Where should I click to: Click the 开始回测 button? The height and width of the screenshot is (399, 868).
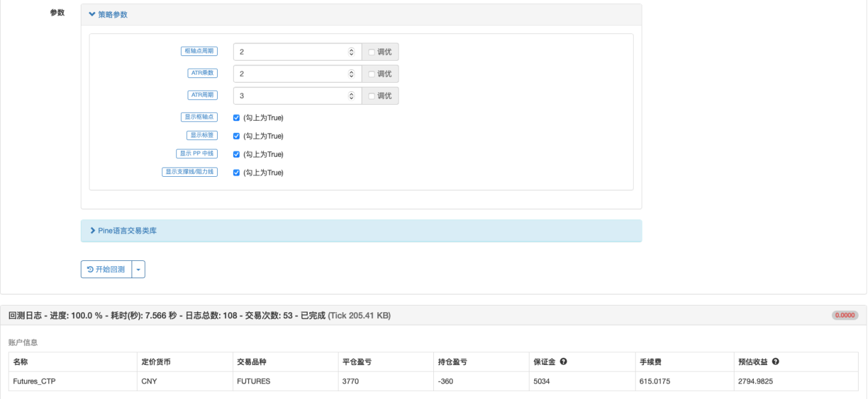pos(106,270)
